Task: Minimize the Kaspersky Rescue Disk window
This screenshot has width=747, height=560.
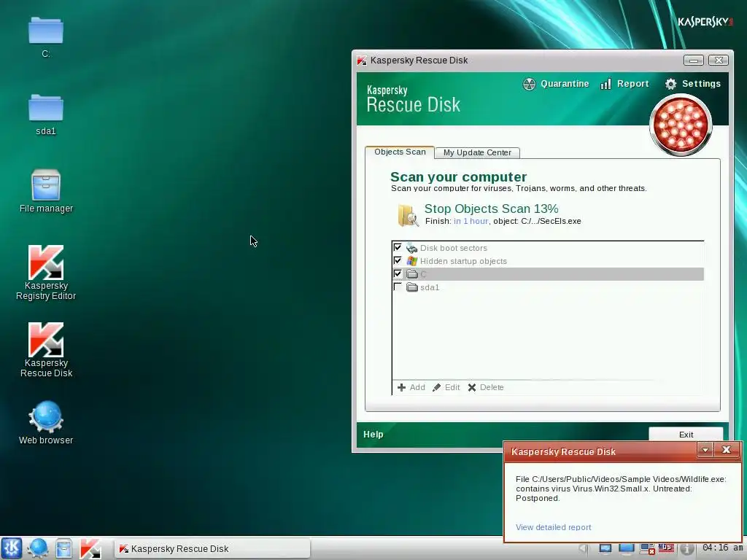Action: [x=694, y=61]
